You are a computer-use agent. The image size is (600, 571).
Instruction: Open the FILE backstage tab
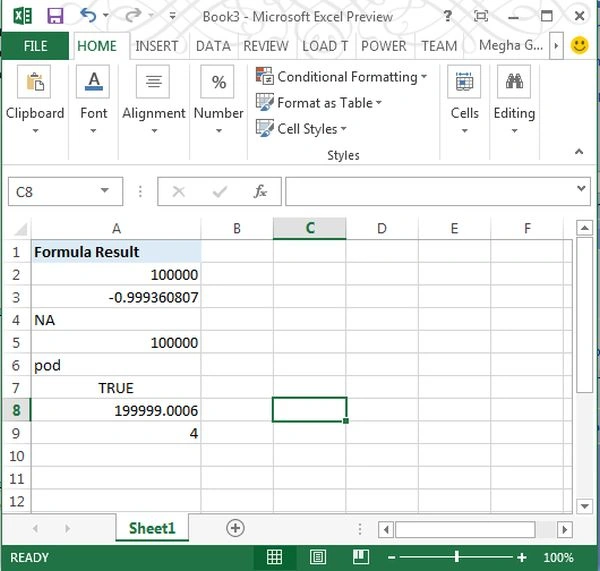click(35, 46)
